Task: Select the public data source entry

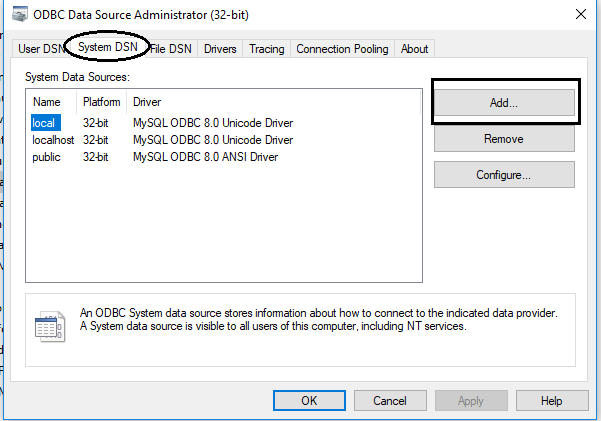Action: [47, 157]
